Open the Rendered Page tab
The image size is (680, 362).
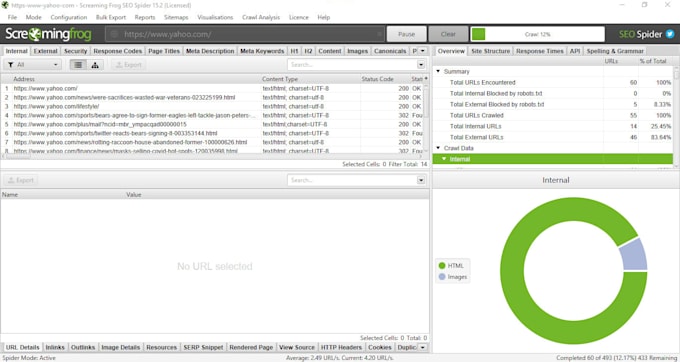[251, 347]
